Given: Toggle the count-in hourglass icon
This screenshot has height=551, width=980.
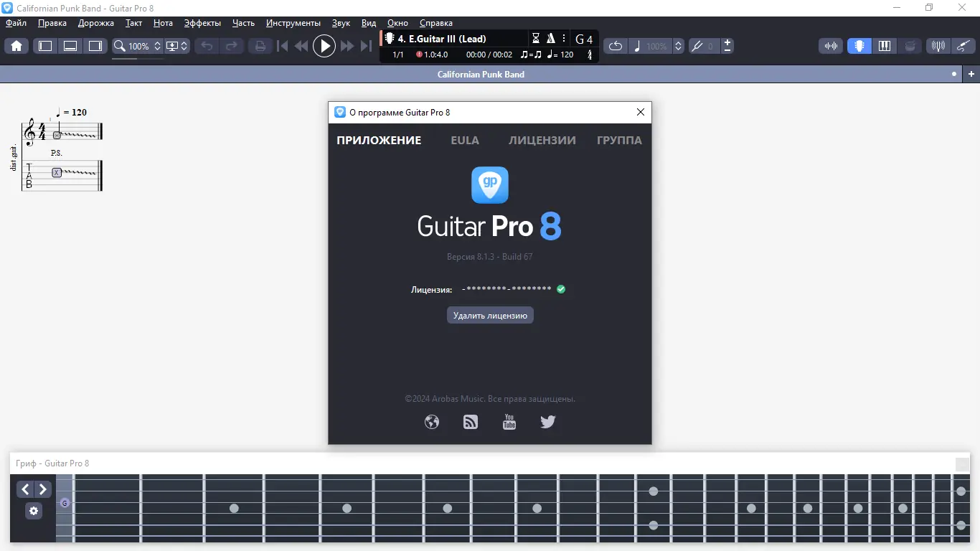Looking at the screenshot, I should pyautogui.click(x=536, y=39).
